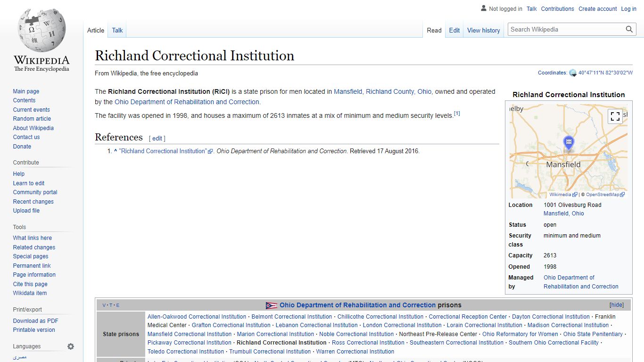The width and height of the screenshot is (644, 362).
Task: Open the Talk link in the user bar
Action: click(x=532, y=9)
